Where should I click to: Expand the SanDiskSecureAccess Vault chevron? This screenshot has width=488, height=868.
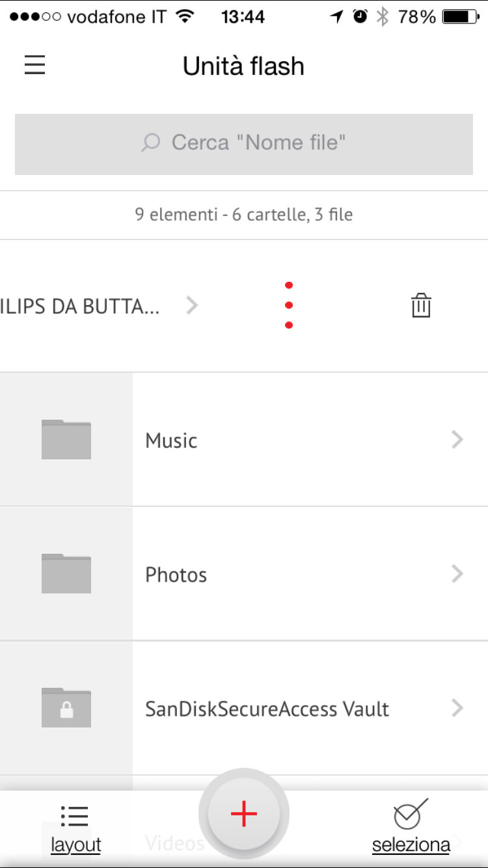pos(457,708)
